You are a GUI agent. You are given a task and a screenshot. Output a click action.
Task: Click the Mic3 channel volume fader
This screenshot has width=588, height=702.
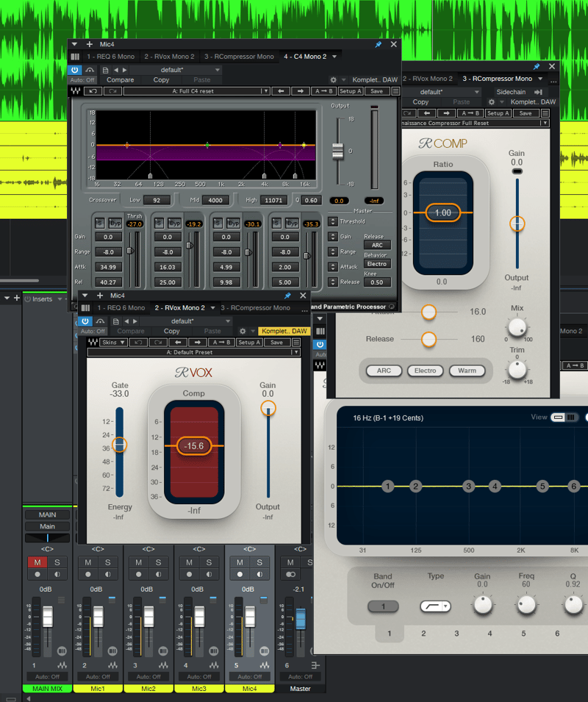pos(200,617)
